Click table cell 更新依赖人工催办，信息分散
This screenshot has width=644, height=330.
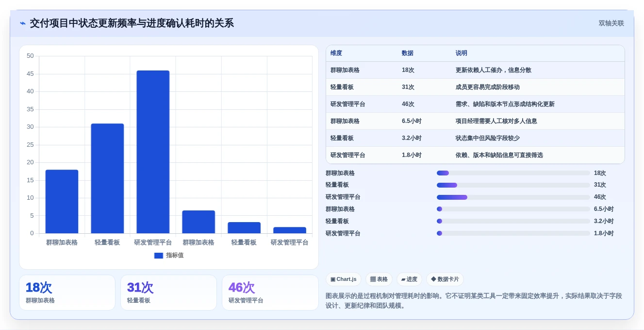coord(494,70)
